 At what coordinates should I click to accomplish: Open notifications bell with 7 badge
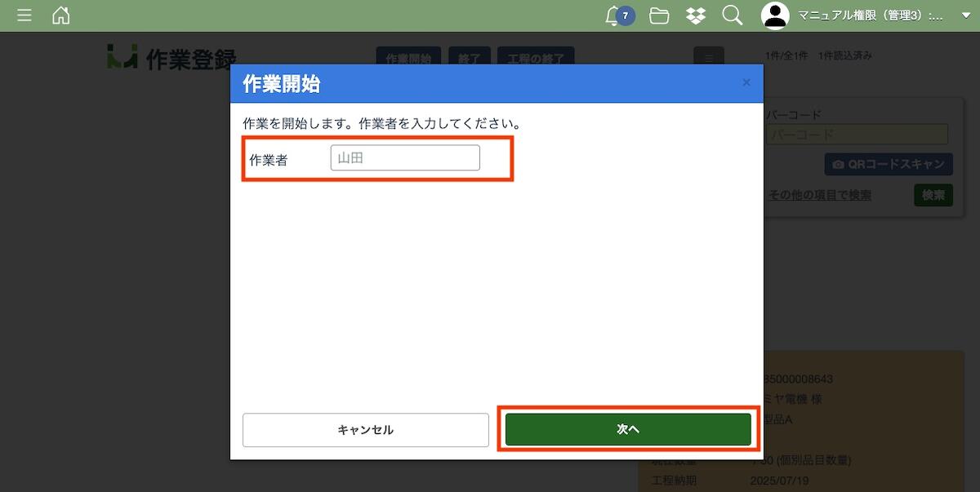614,16
